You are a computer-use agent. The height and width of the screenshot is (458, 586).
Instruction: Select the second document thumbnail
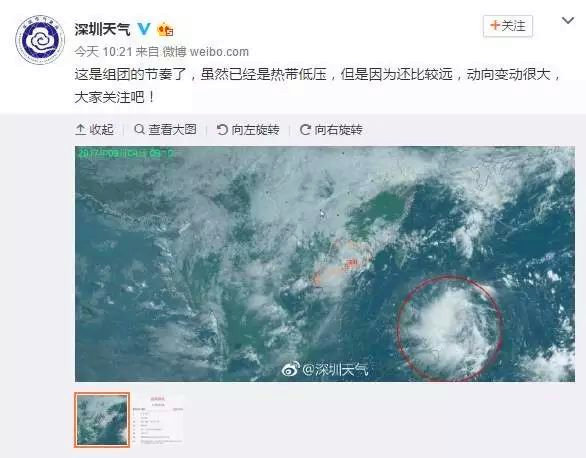(158, 420)
